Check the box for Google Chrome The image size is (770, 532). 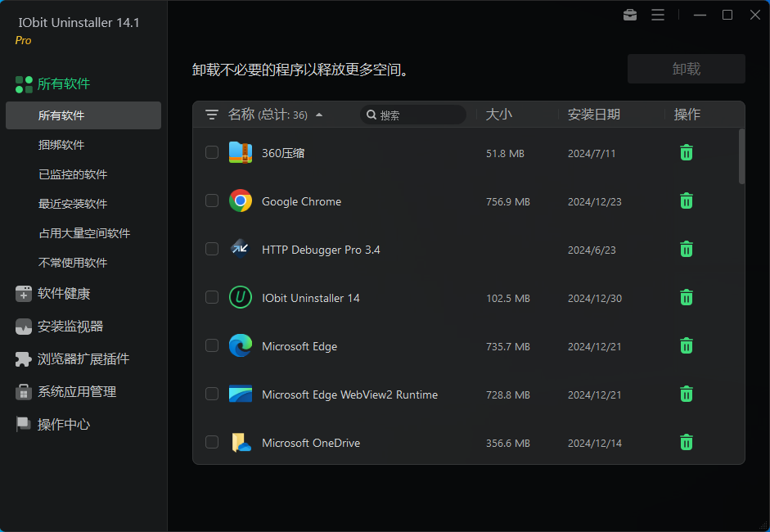tap(212, 201)
